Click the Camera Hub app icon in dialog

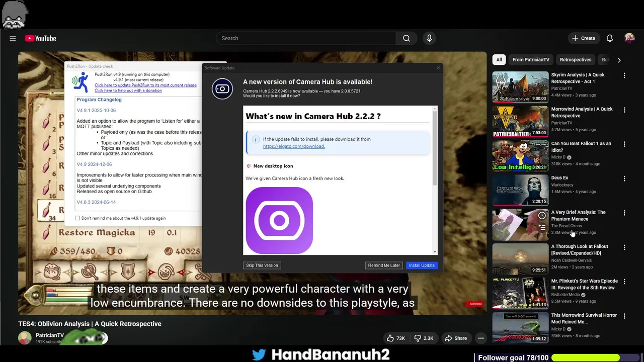(222, 89)
